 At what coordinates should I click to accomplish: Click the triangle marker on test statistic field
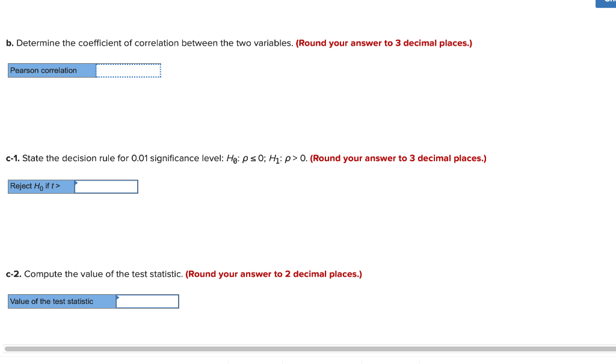click(119, 297)
